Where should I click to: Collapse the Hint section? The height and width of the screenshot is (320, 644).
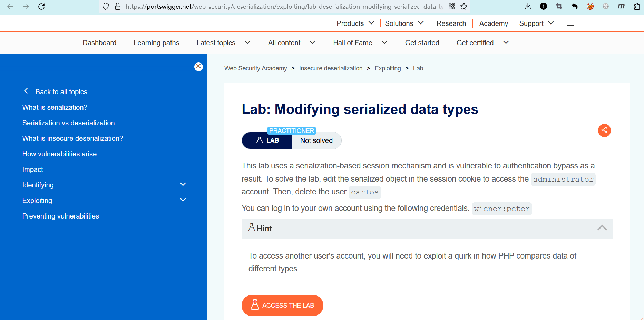(602, 228)
